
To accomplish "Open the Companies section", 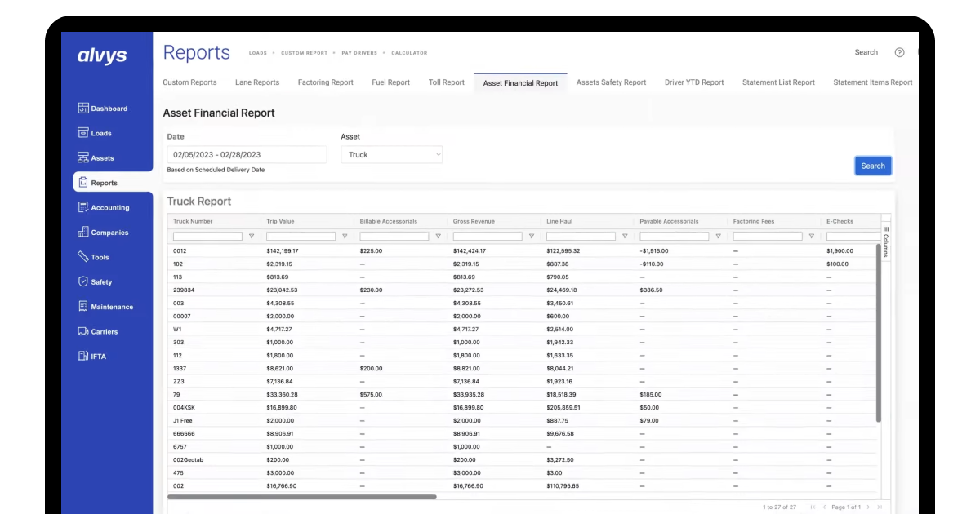I will point(103,233).
